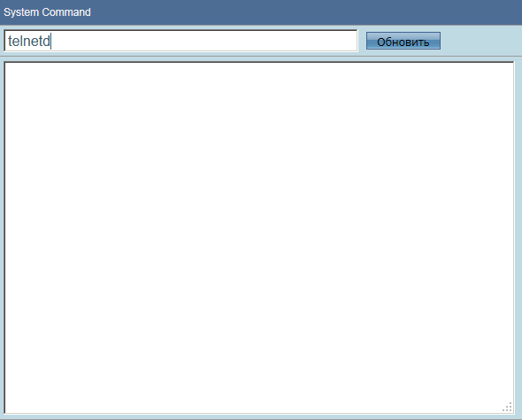Submit the telnetd command via Обновить

click(403, 41)
